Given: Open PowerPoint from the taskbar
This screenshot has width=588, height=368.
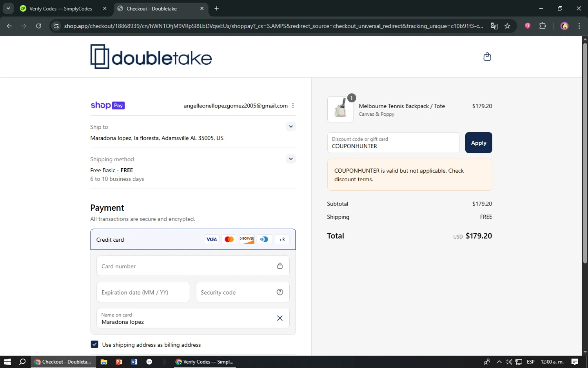Looking at the screenshot, I should click(119, 362).
